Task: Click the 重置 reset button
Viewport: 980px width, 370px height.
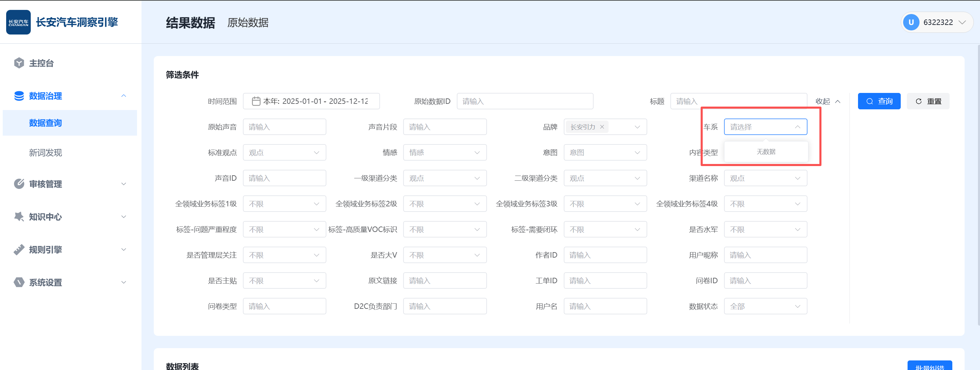Action: point(928,101)
